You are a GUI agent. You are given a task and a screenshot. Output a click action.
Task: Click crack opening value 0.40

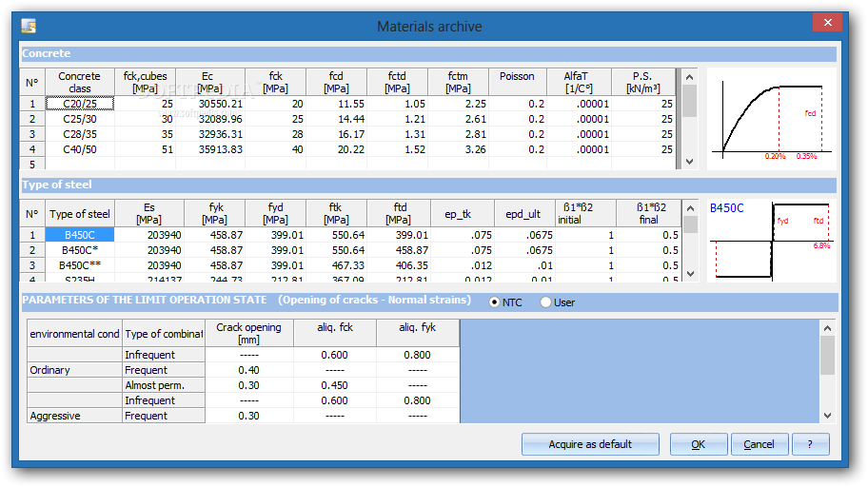248,370
